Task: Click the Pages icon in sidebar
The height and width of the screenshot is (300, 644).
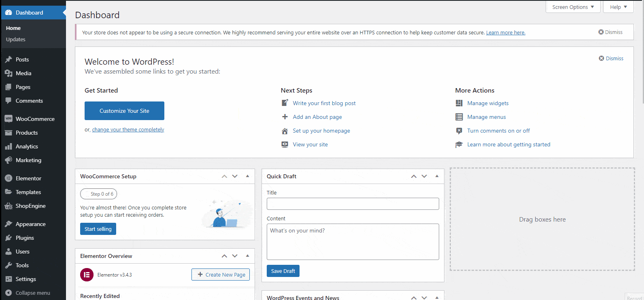Action: tap(9, 87)
